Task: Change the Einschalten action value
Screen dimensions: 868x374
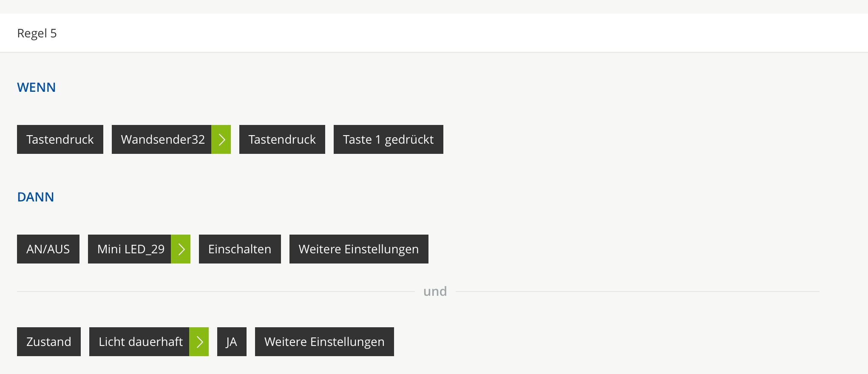Action: [240, 249]
